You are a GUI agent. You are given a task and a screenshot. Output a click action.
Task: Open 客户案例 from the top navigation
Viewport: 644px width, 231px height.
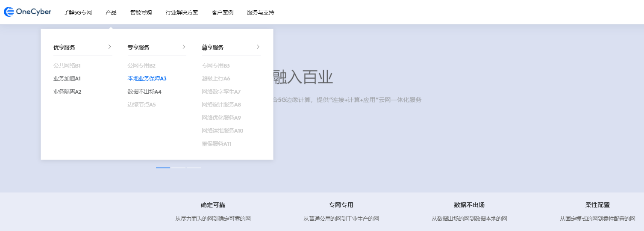(x=222, y=12)
